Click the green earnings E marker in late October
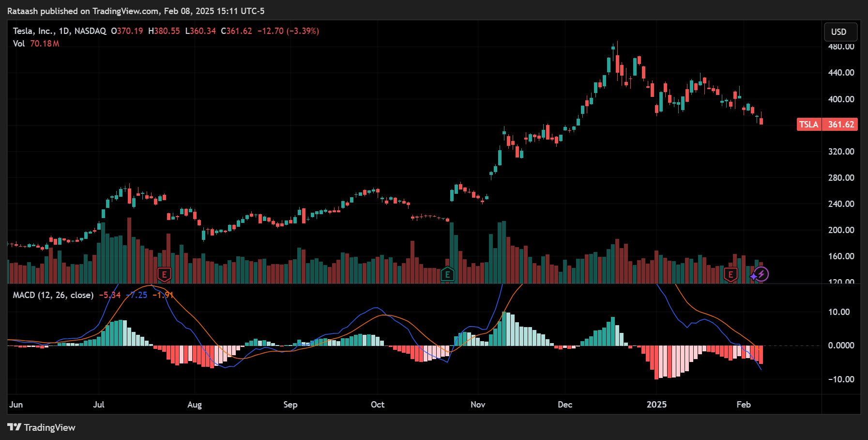The width and height of the screenshot is (868, 440). click(x=447, y=275)
